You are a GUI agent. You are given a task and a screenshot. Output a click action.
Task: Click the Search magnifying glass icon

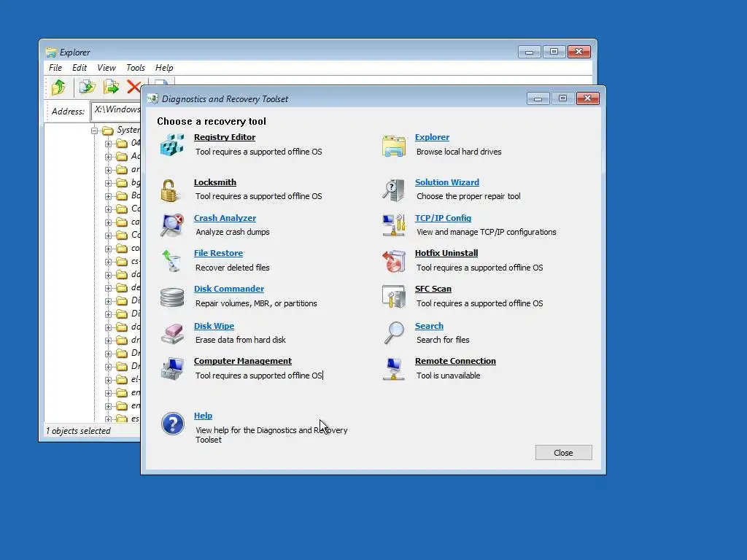pyautogui.click(x=394, y=332)
